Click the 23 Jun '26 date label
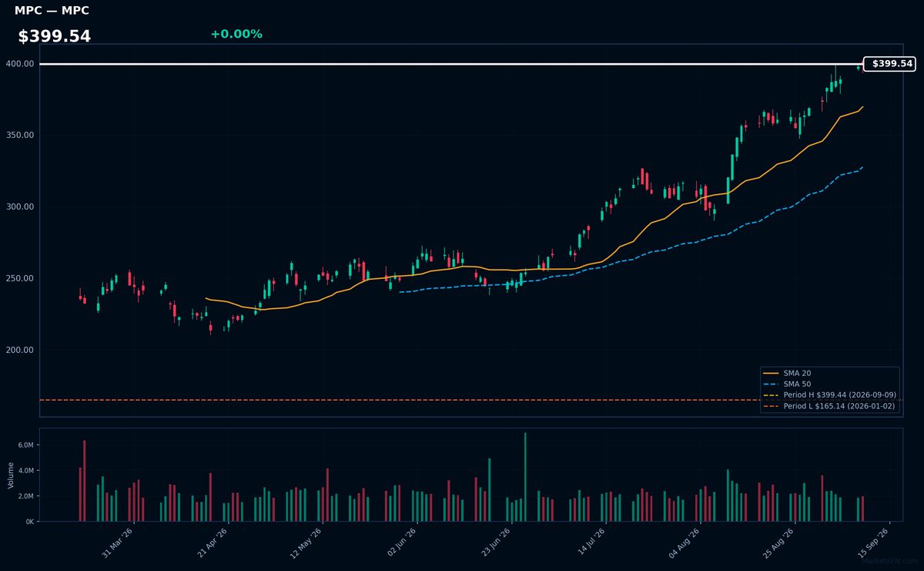 coord(495,542)
